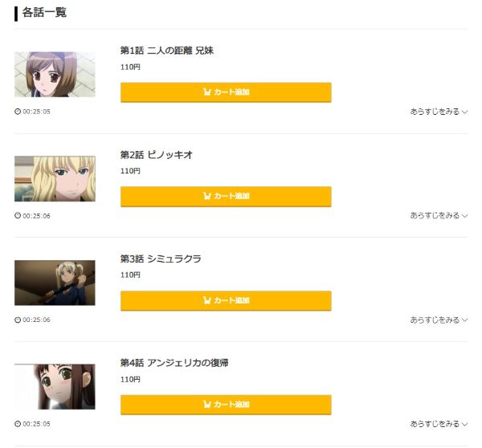Click the clock icon under episode 2's thumbnail
The image size is (482, 448).
[18, 215]
